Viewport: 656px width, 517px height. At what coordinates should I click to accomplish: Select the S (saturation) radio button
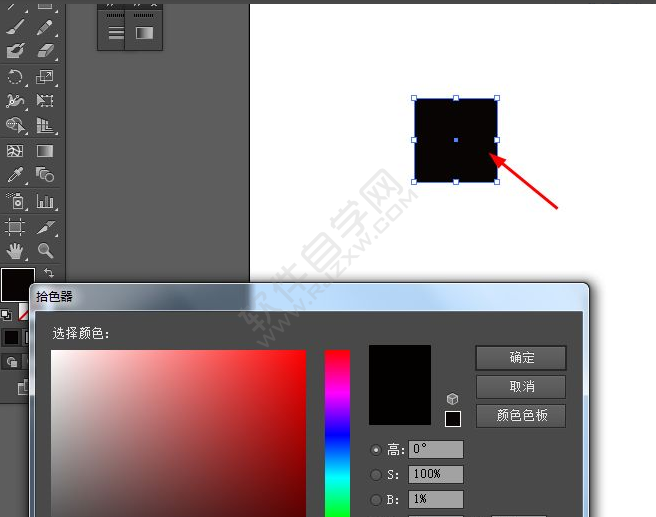376,475
